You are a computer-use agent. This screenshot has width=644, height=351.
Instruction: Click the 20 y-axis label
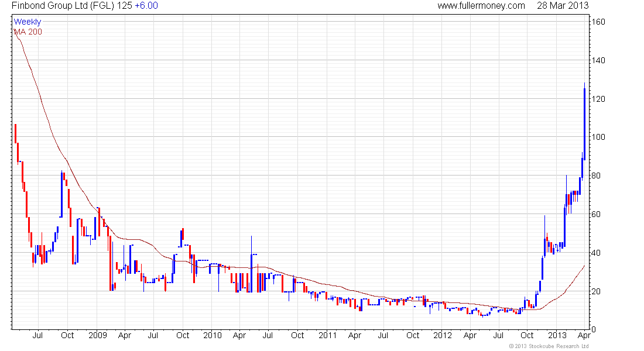pos(595,291)
